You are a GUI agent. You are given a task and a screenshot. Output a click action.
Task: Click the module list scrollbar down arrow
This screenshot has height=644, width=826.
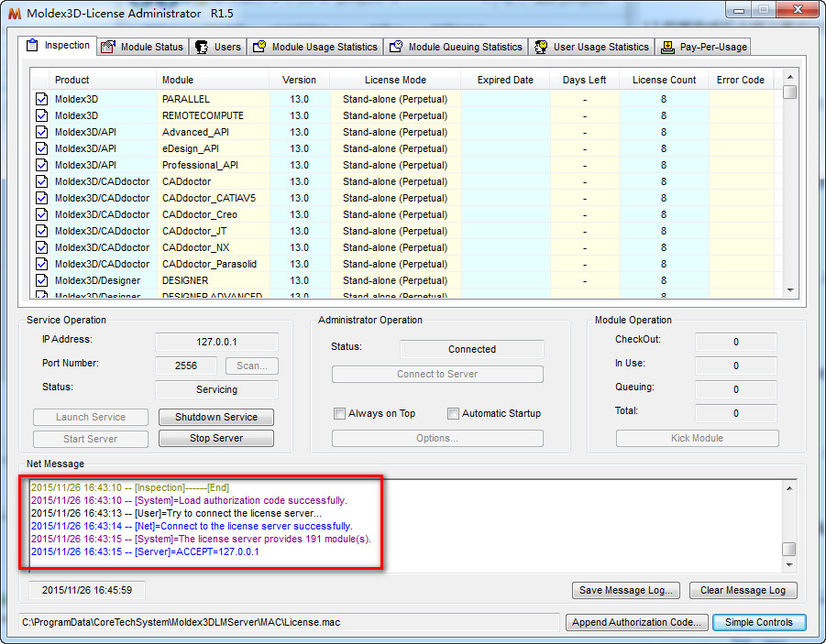coord(790,289)
